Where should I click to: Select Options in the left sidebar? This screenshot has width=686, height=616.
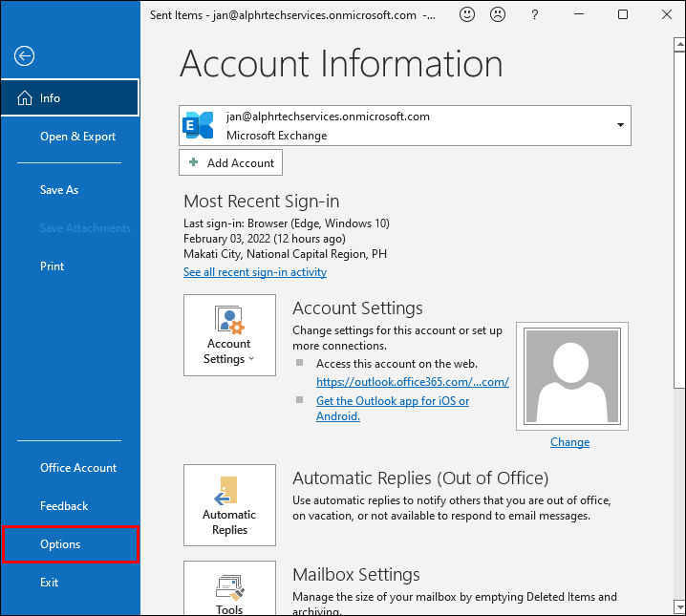[x=60, y=544]
